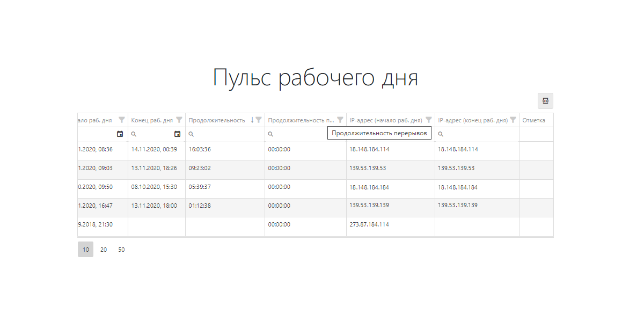This screenshot has height=322, width=644.
Task: Open the column chooser icon above the table
Action: click(x=545, y=101)
